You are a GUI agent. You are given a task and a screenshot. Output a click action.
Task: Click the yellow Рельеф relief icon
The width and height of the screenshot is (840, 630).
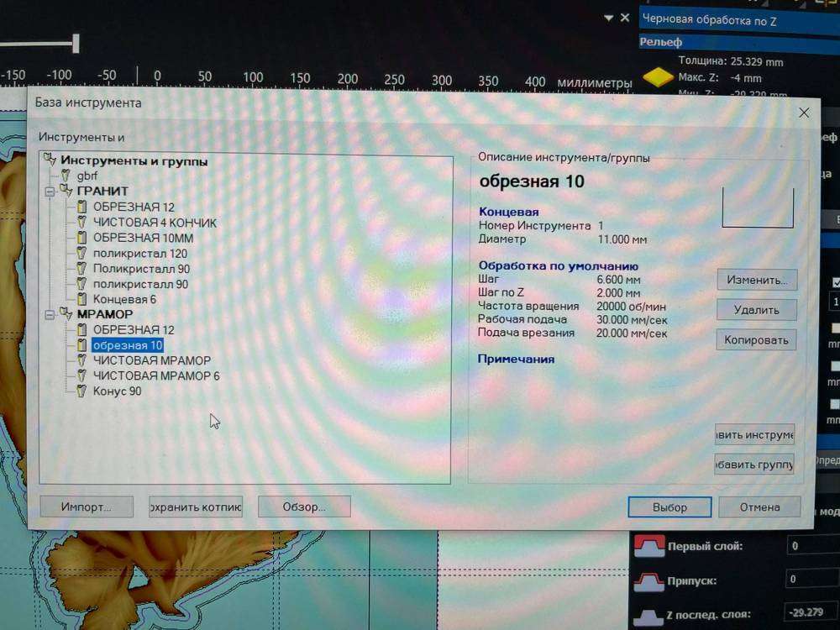656,76
